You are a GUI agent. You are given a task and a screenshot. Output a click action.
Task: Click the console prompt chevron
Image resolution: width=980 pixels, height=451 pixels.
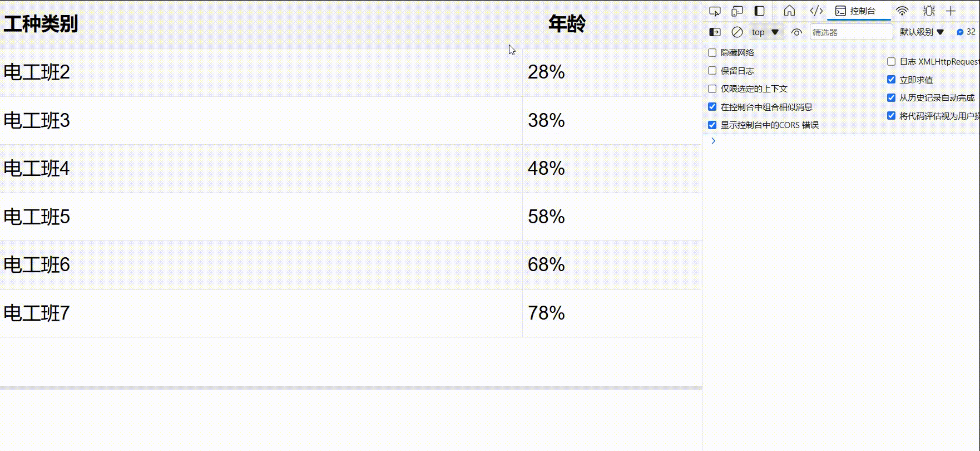coord(713,141)
